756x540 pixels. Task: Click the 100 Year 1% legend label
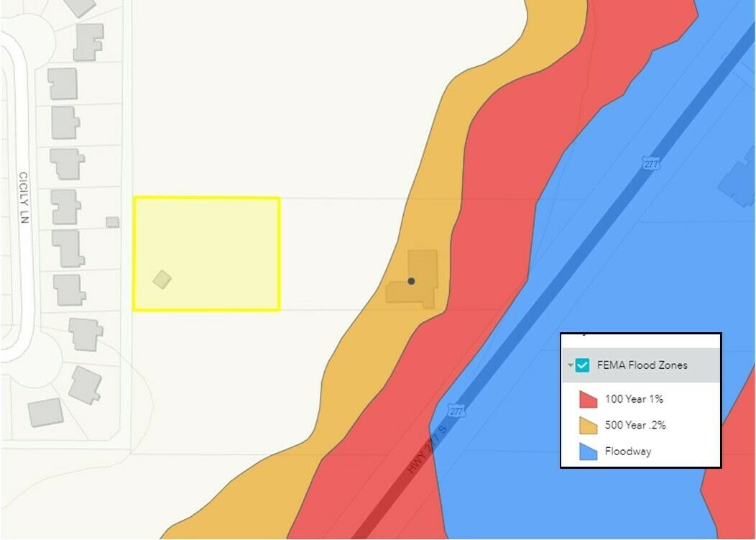pos(634,399)
